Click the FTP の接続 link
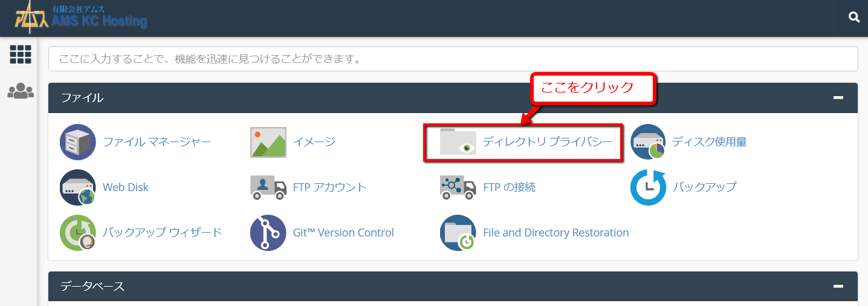This screenshot has width=868, height=306. coord(510,187)
